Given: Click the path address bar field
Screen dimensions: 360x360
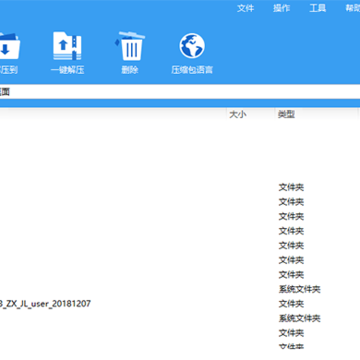Looking at the screenshot, I should coord(180,92).
